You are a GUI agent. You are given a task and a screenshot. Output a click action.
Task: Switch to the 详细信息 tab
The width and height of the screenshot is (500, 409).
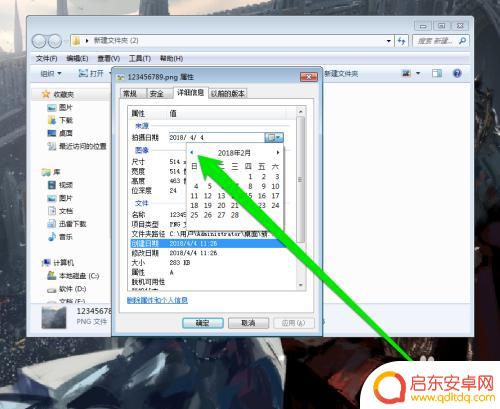[190, 93]
